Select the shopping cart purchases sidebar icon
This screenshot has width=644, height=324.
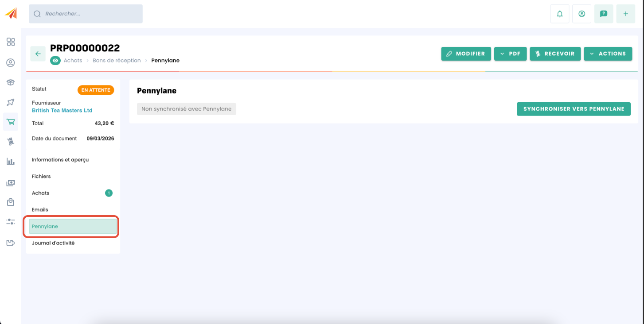[11, 122]
